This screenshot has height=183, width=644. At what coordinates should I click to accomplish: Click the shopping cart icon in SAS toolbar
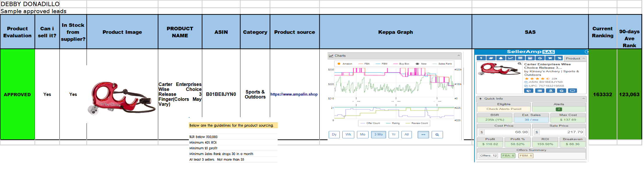pyautogui.click(x=550, y=58)
